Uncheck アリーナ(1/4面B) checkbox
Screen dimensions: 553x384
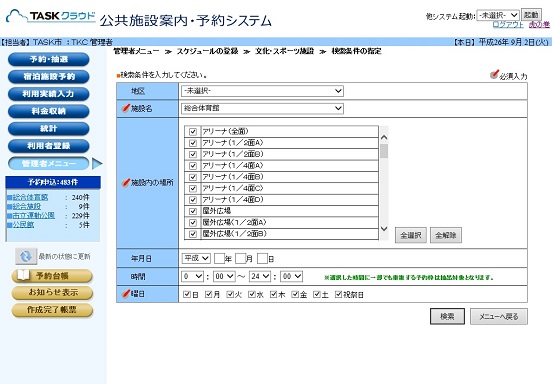193,177
